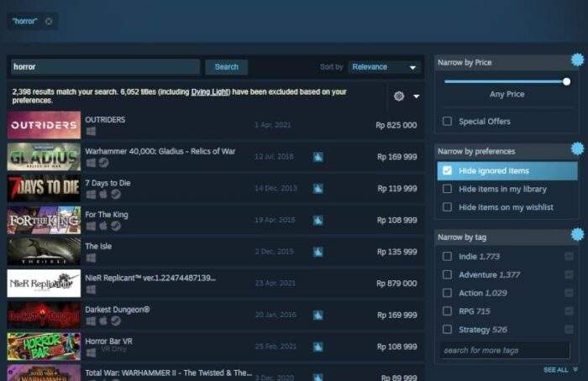Click the price Rp 879 000 for NieR

click(396, 284)
